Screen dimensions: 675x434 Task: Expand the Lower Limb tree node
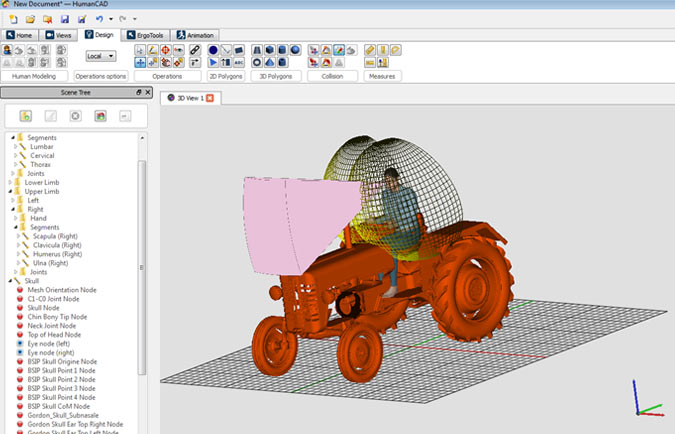pyautogui.click(x=11, y=182)
